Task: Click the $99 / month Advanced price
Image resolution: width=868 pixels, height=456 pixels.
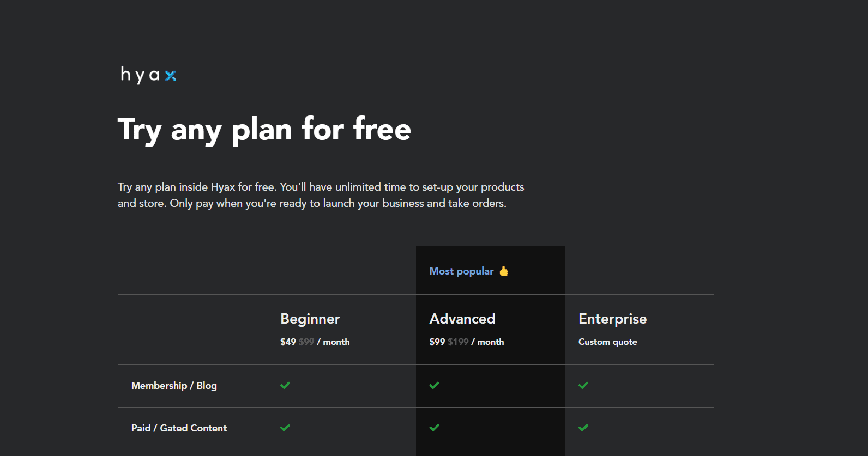Action: [x=467, y=342]
